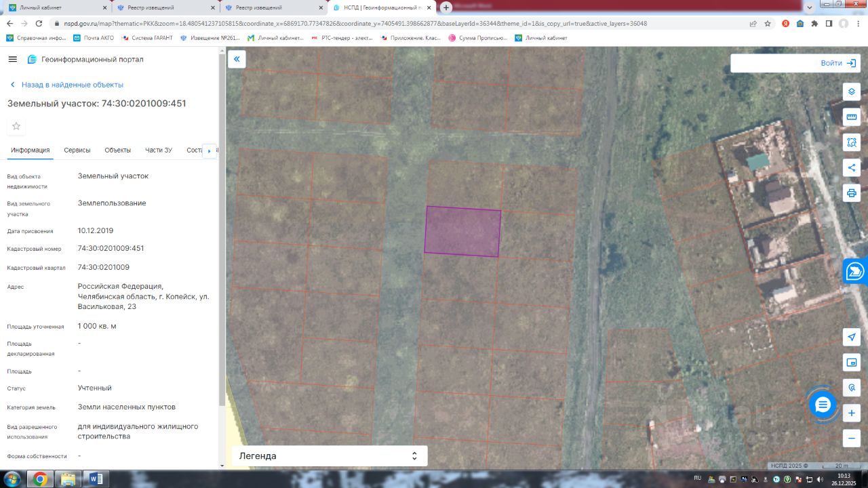Open the hamburger menu of the portal

click(12, 59)
